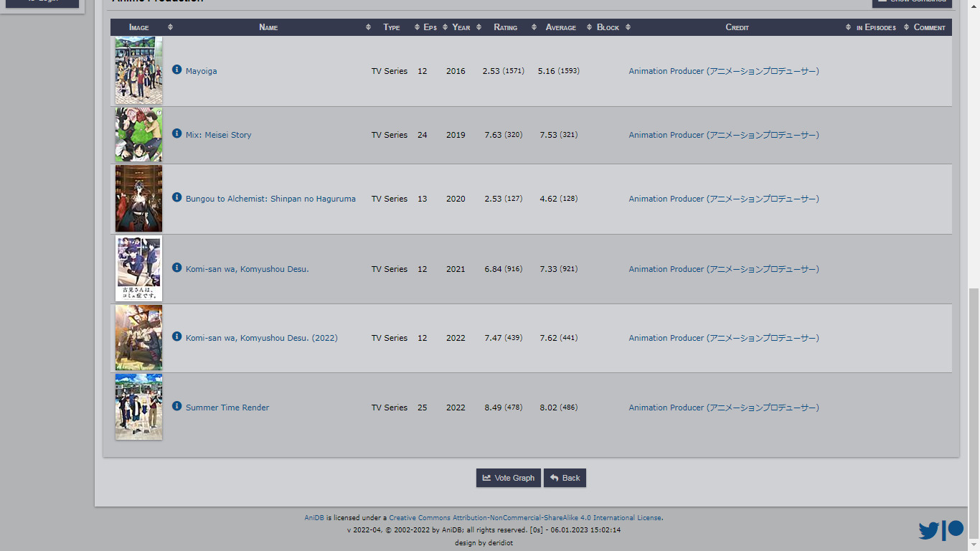Click Komi-san 2021 cover thumbnail
The width and height of the screenshot is (980, 551).
[x=138, y=268]
